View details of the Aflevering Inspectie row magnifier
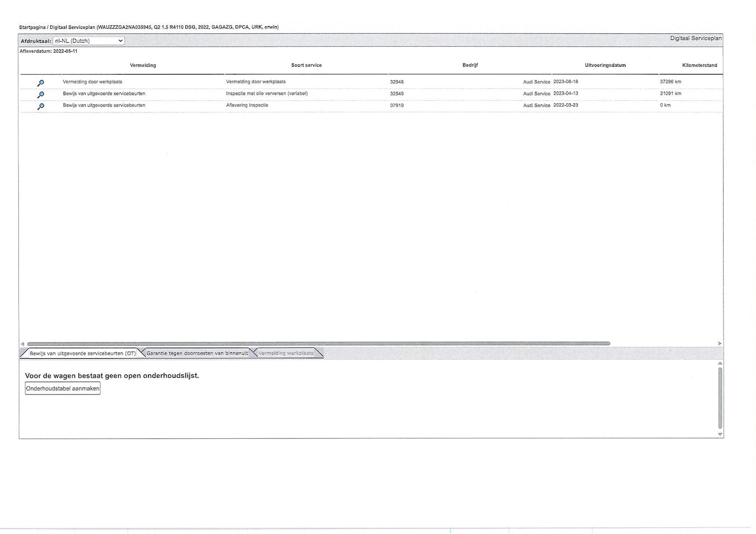The width and height of the screenshot is (756, 534). [41, 106]
